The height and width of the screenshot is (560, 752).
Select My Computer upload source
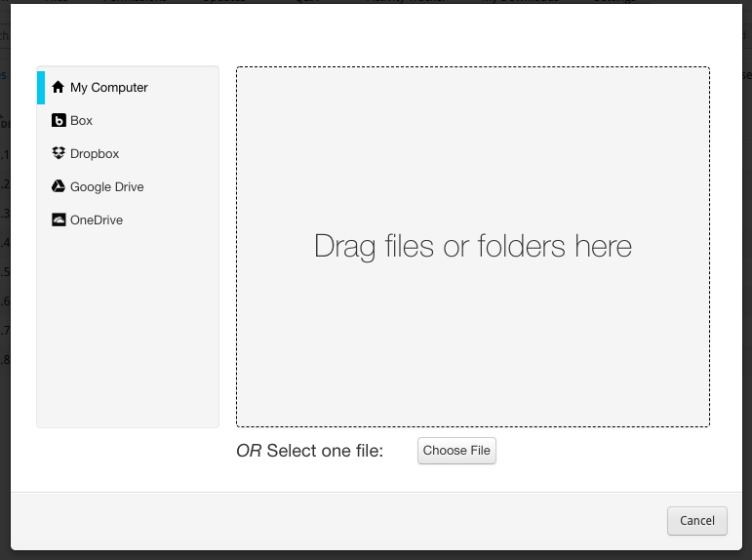(128, 88)
